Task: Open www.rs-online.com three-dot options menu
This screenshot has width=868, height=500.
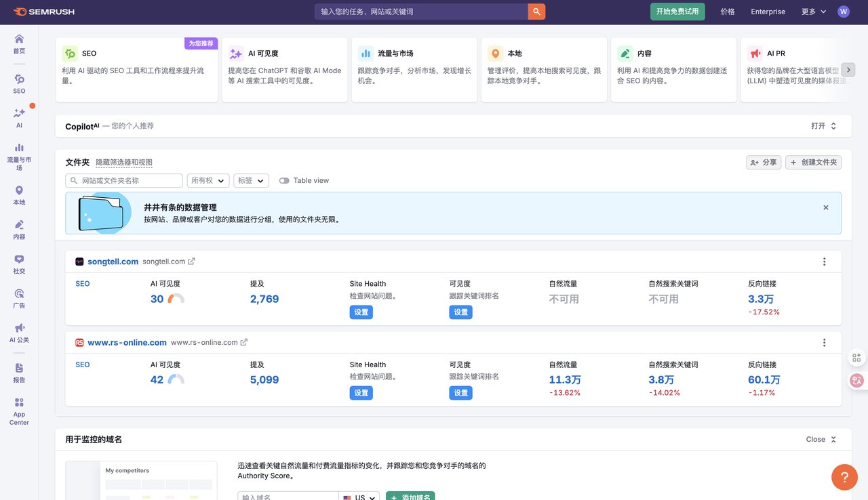Action: point(825,342)
